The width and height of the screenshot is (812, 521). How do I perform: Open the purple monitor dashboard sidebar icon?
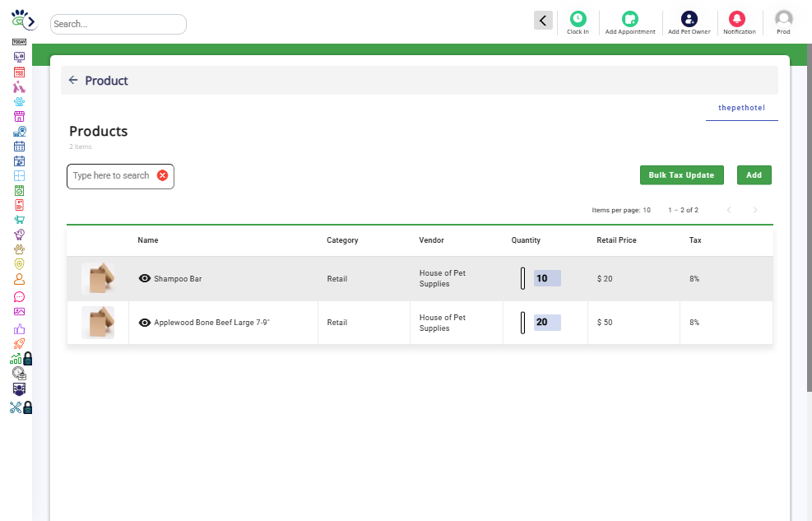19,57
